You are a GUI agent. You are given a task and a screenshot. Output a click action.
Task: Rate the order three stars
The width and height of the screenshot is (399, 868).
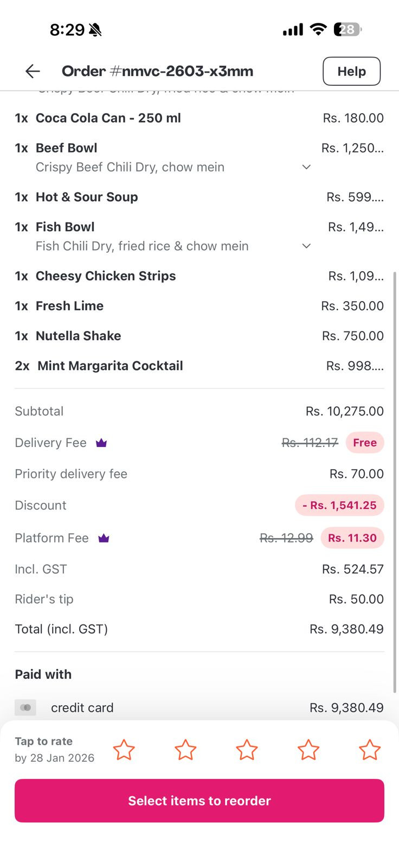[x=247, y=750]
